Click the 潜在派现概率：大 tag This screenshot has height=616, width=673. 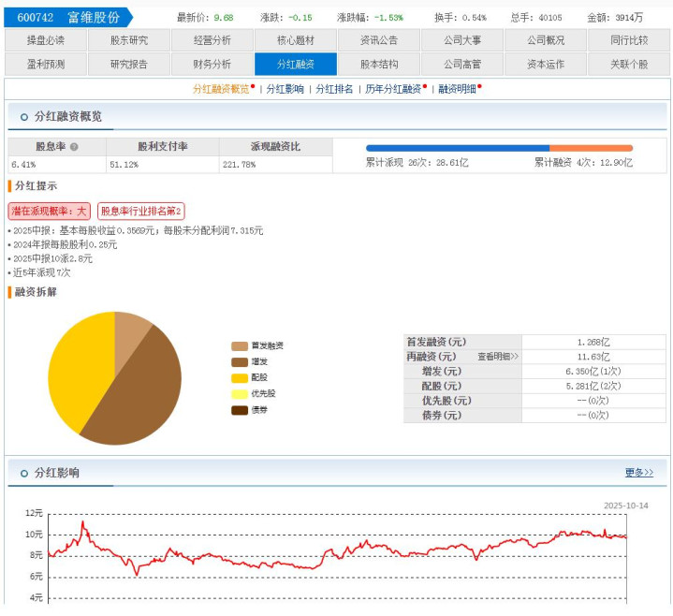point(50,212)
